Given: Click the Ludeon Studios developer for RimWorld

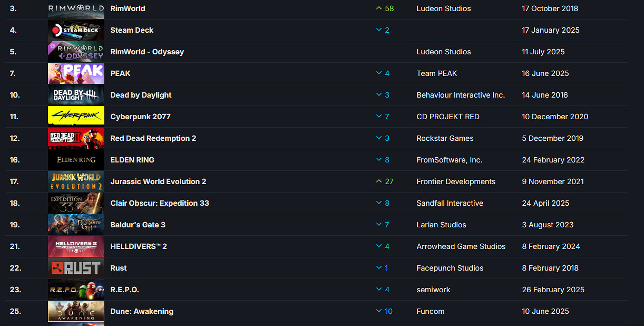Looking at the screenshot, I should [443, 8].
